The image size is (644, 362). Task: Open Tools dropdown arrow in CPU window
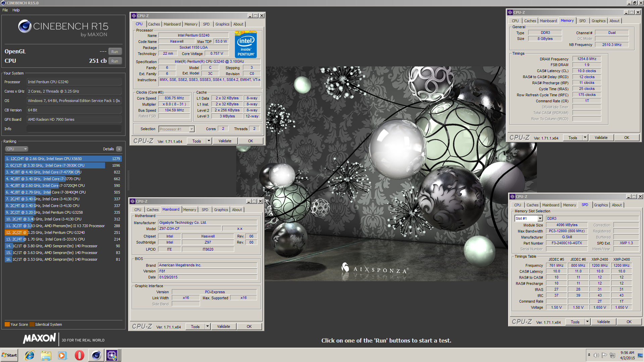(209, 141)
